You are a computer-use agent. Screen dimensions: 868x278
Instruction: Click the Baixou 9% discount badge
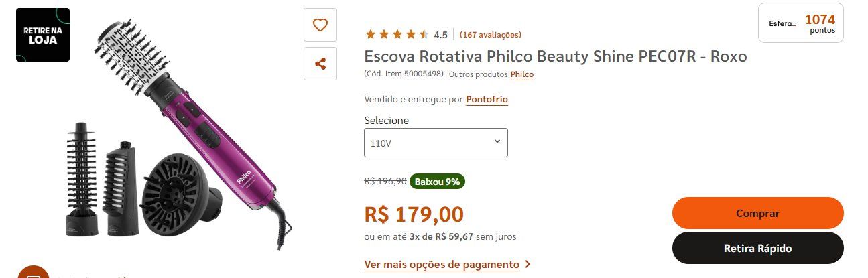pos(438,181)
